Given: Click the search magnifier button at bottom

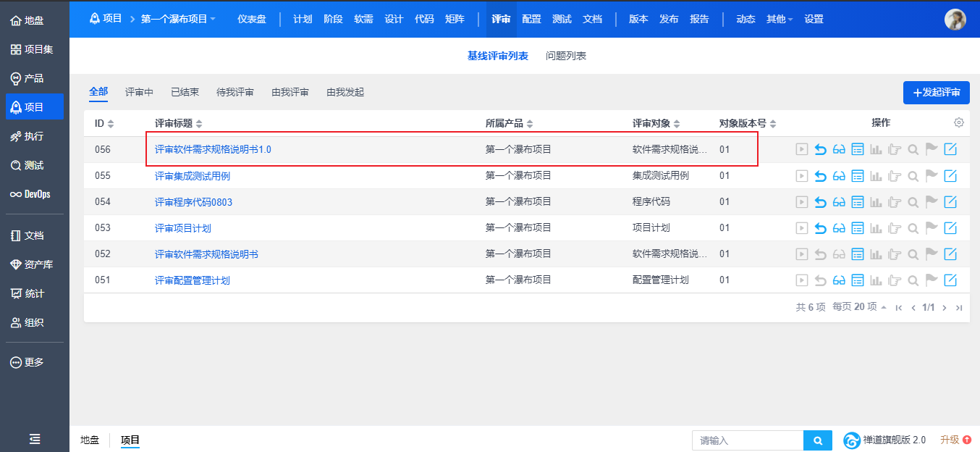Looking at the screenshot, I should (818, 440).
